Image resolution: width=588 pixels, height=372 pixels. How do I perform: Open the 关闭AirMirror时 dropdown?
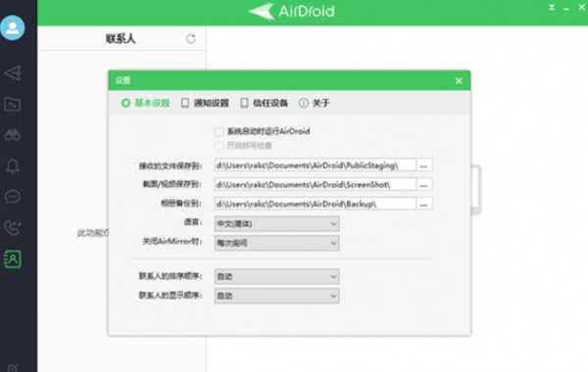pos(276,243)
